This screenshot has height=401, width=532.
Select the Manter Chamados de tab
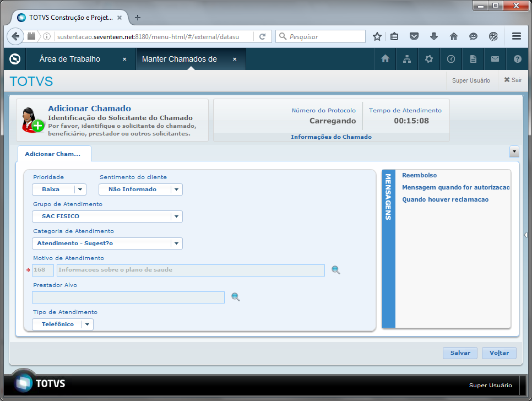(x=180, y=59)
